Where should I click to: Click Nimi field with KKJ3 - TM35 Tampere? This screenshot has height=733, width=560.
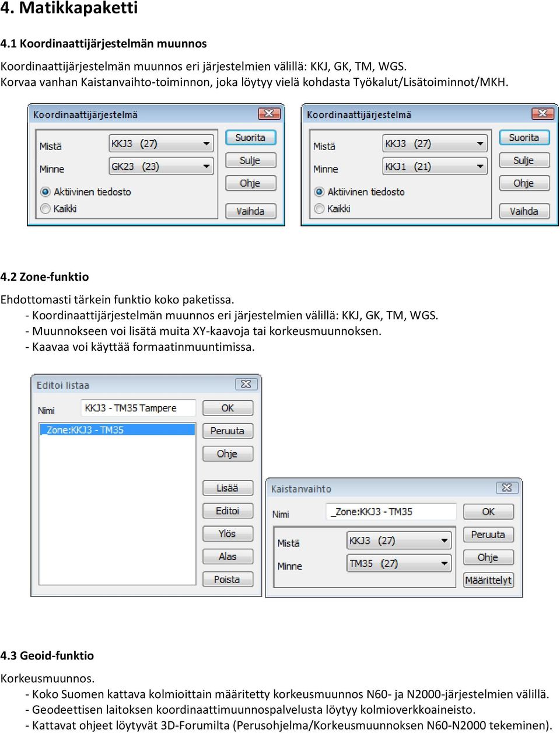click(x=138, y=408)
